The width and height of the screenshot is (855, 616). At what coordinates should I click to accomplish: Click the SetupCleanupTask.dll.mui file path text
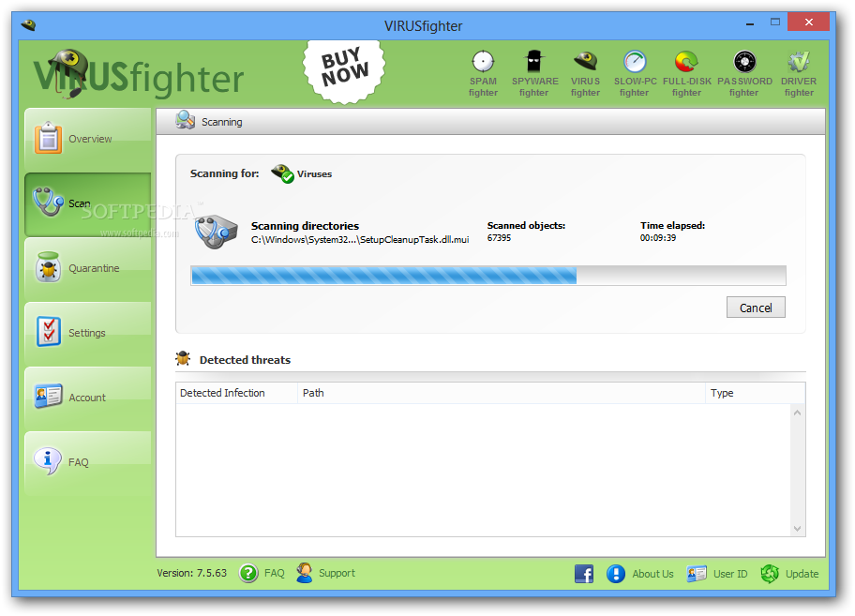click(x=360, y=239)
